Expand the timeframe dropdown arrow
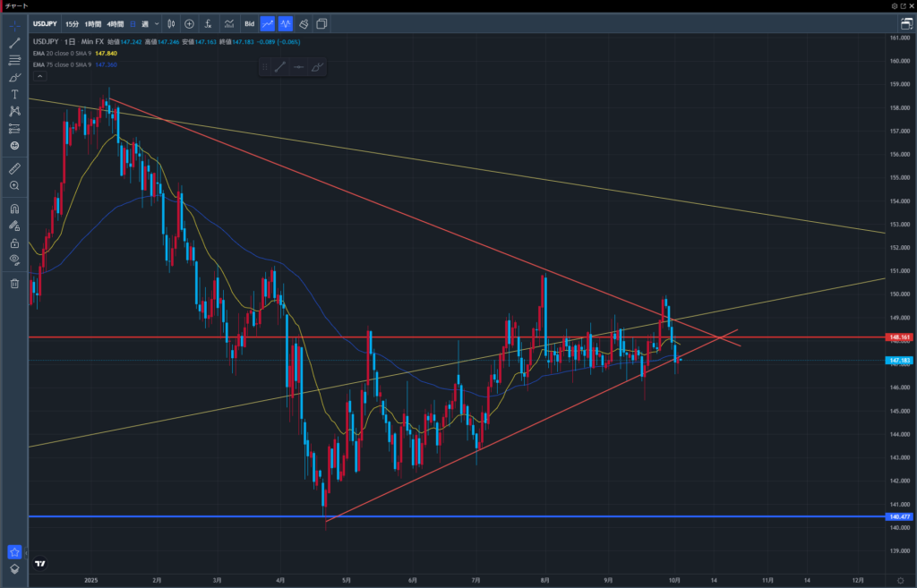Viewport: 917px width, 588px height. (157, 23)
